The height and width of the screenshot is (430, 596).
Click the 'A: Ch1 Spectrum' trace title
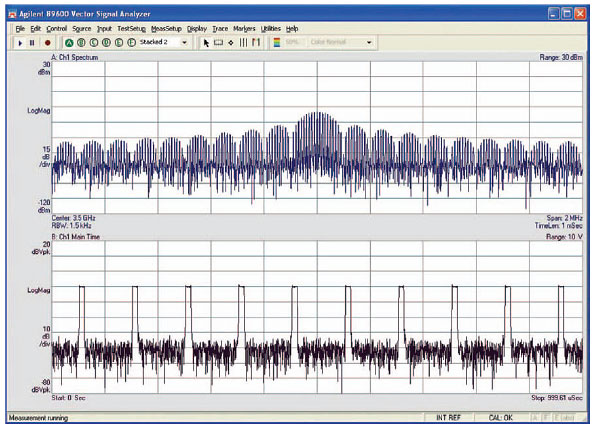tap(75, 57)
